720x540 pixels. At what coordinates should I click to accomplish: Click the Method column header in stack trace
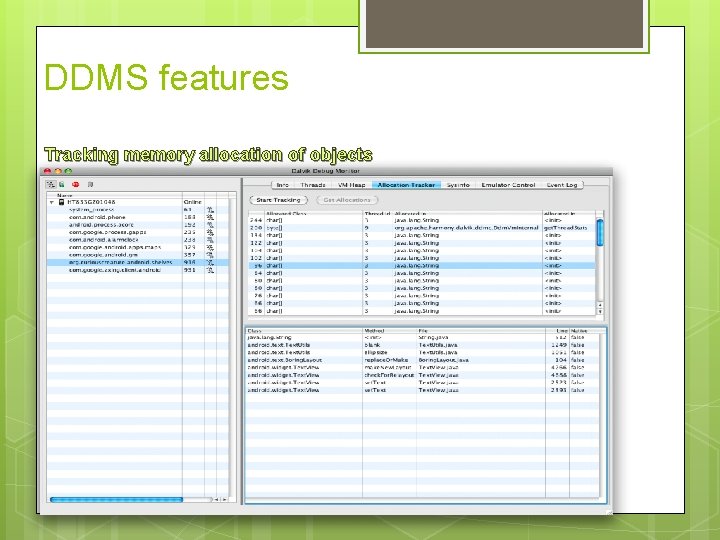389,331
